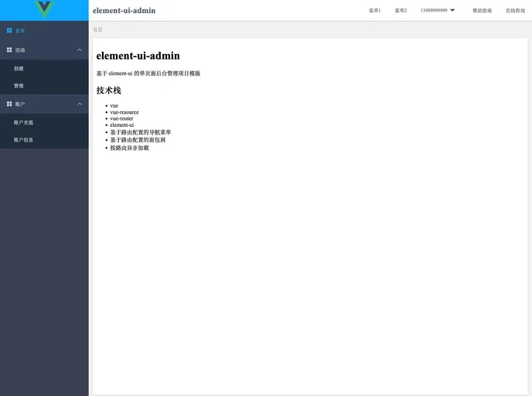The image size is (532, 396).
Task: Click the grid icon beside 活动 in the sidebar
Action: coord(9,49)
